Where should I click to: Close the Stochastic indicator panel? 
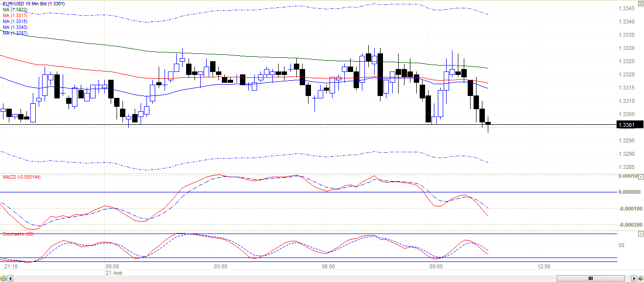[641, 235]
